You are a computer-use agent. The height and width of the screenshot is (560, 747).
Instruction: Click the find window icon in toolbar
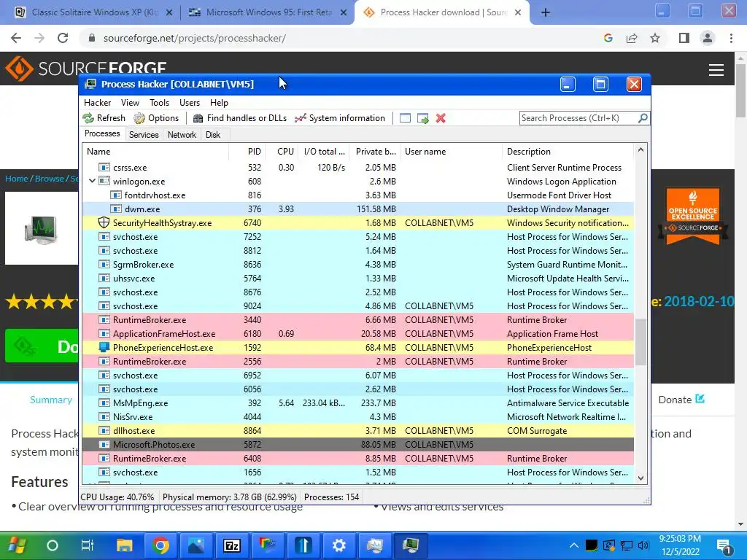point(405,118)
